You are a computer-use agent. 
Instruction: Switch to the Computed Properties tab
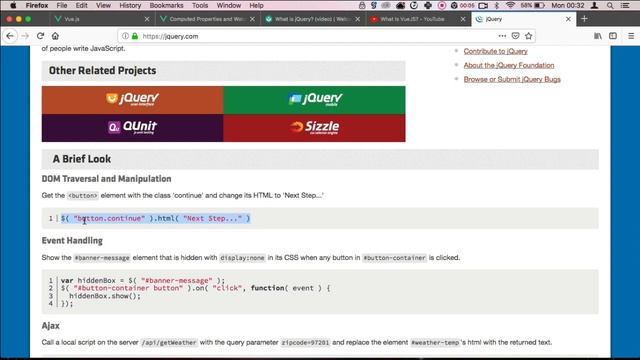click(x=207, y=19)
